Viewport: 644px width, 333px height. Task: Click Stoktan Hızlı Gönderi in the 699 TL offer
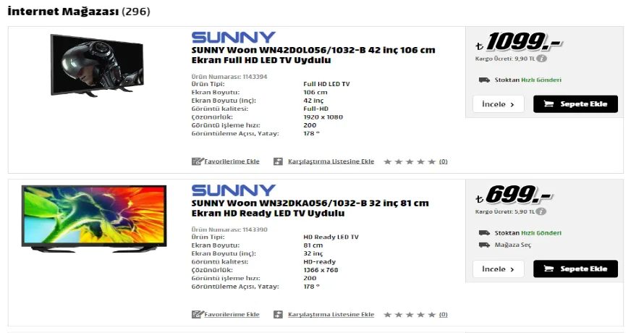(x=528, y=232)
